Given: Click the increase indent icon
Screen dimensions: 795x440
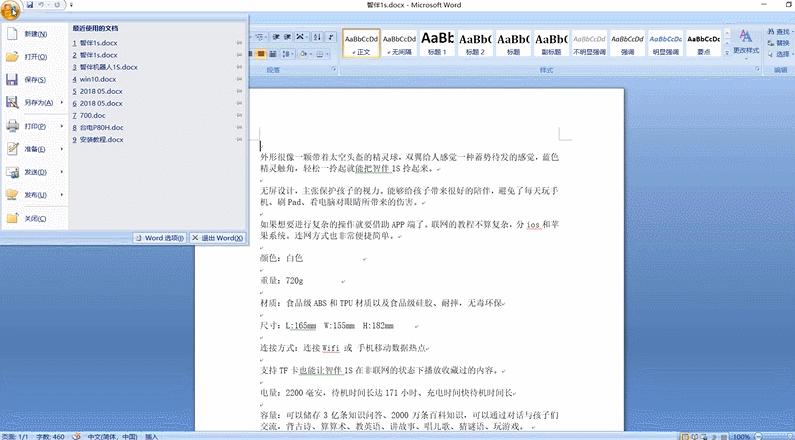Looking at the screenshot, I should (x=287, y=37).
